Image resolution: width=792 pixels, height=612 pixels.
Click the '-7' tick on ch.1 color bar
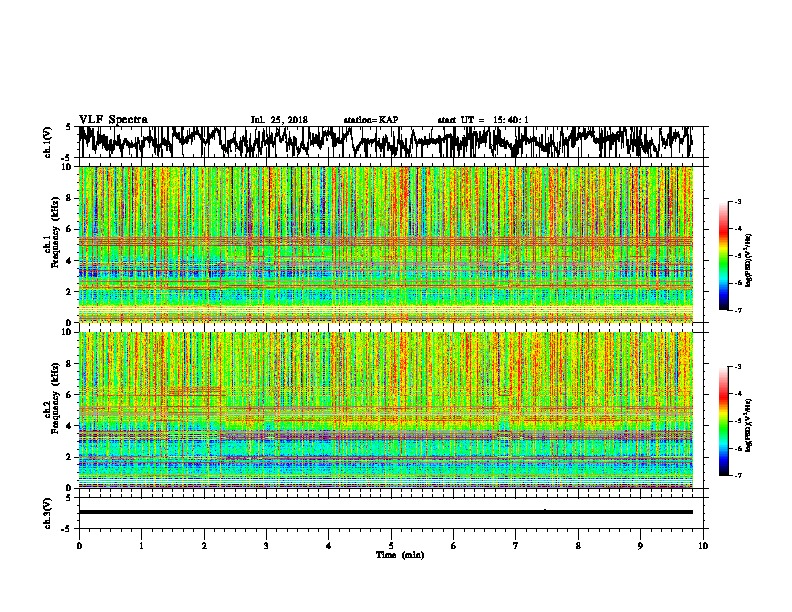click(x=737, y=310)
